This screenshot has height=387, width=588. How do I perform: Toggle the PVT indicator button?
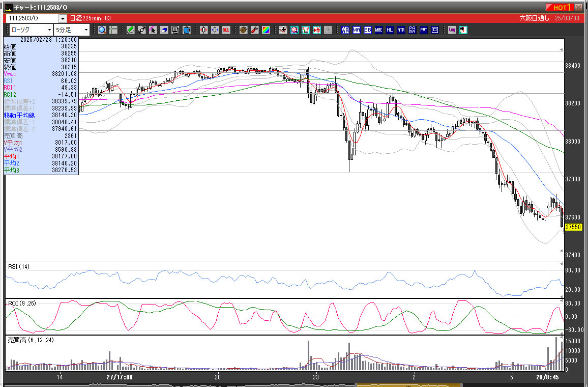(x=424, y=30)
